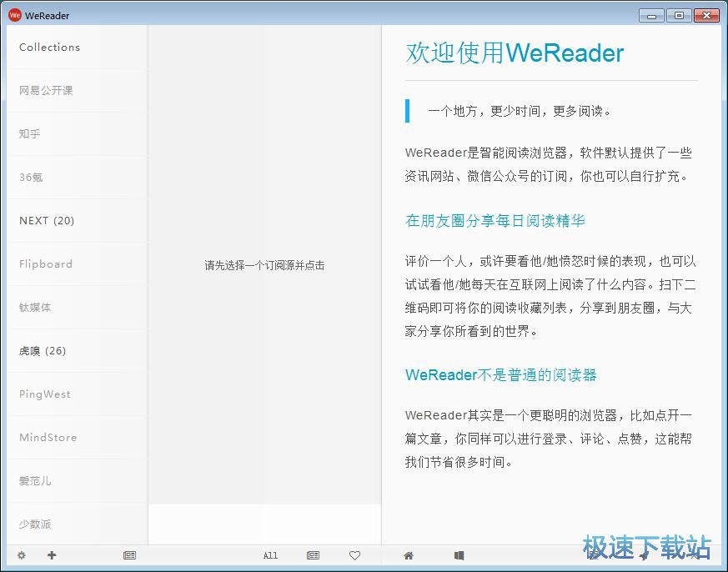The image size is (728, 572).
Task: Click the newspaper icon under the collections sidebar
Action: coord(129,555)
